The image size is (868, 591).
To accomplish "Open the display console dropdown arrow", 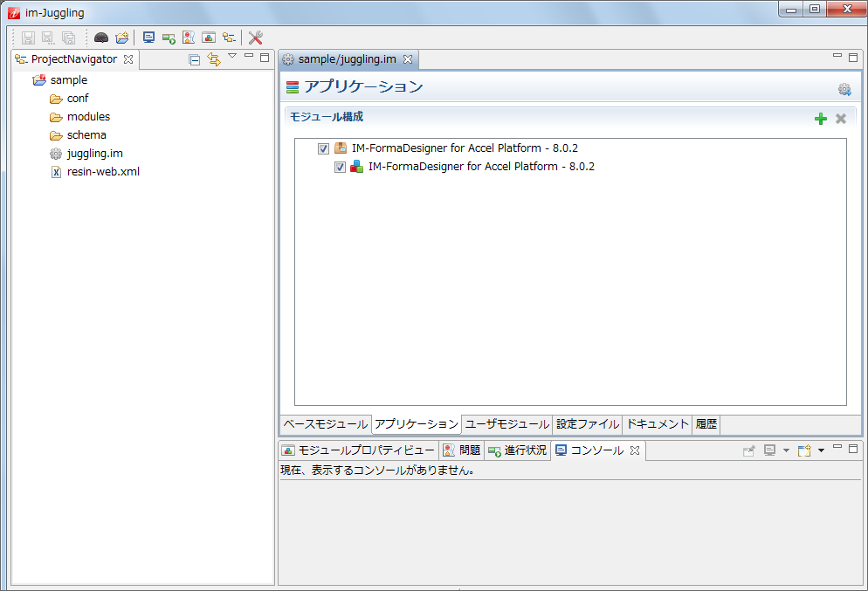I will point(786,450).
